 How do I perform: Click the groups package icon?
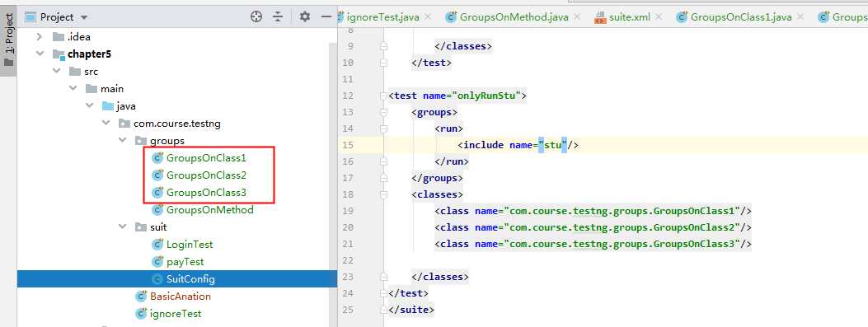141,141
